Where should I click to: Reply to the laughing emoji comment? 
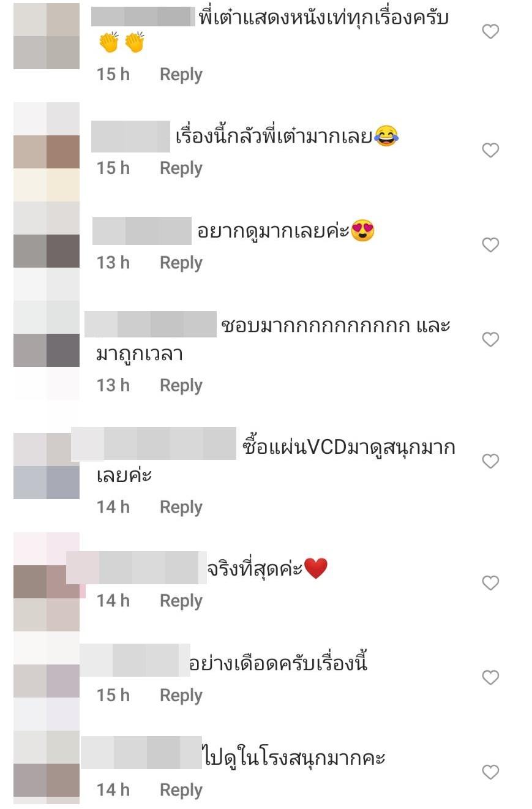click(x=181, y=168)
